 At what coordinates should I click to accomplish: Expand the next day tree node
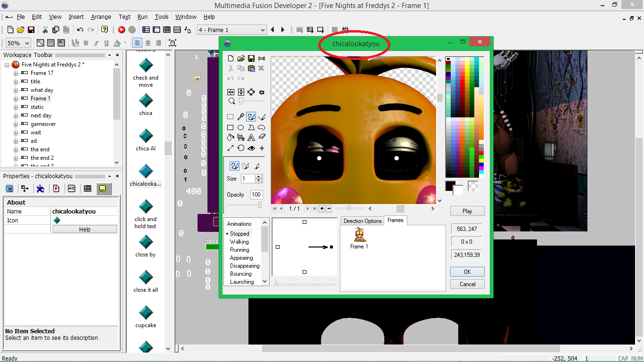16,115
